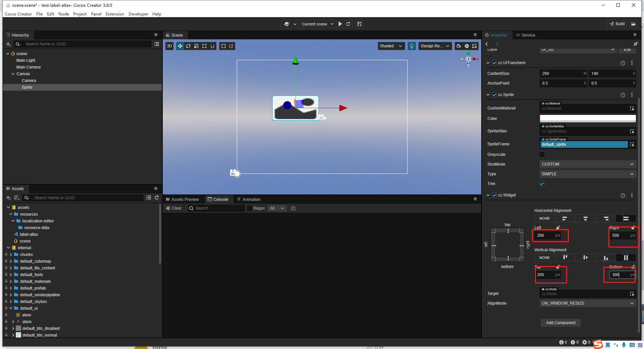Click the Assets collapse-all list icon
Image resolution: width=644 pixels, height=349 pixels.
149,198
